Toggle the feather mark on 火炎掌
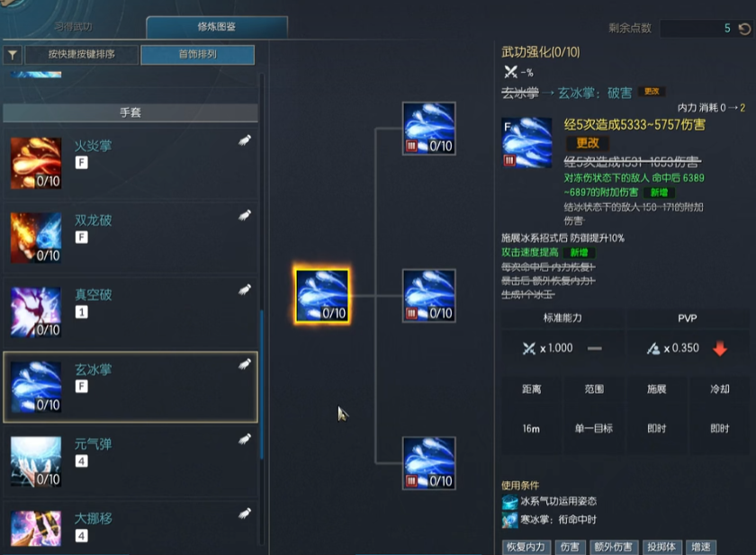The width and height of the screenshot is (756, 555). click(245, 140)
